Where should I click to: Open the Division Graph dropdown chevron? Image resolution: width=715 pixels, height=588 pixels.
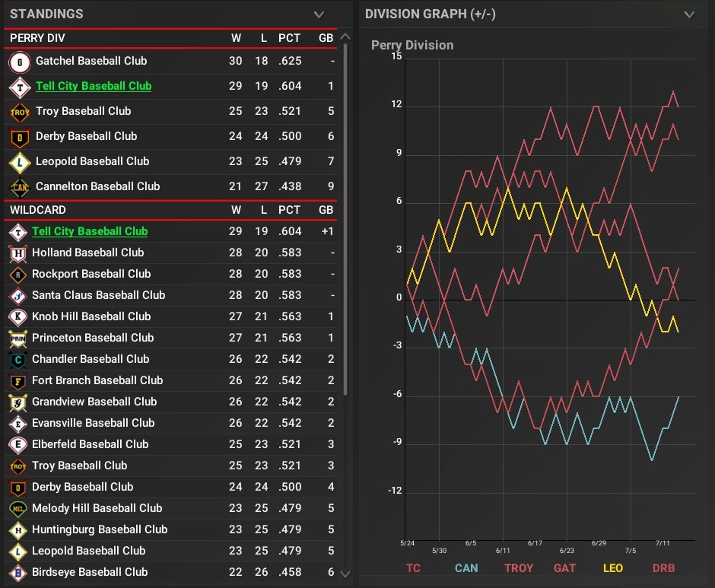point(689,14)
